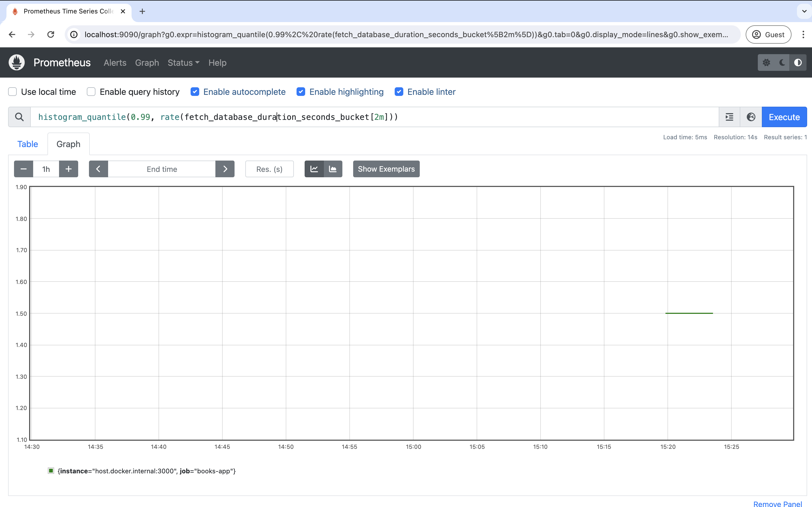Disable the Enable linter checkbox
Image resolution: width=812 pixels, height=507 pixels.
[399, 92]
